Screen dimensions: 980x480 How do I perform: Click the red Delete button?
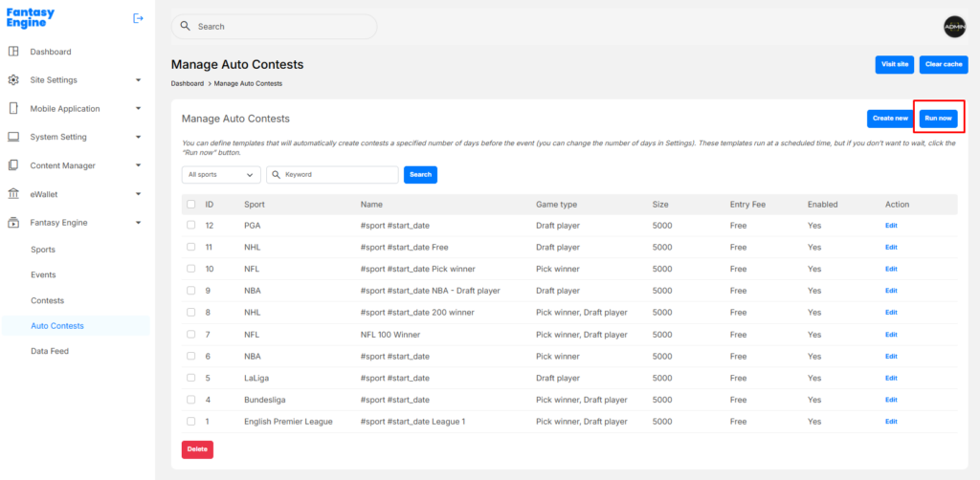click(197, 449)
